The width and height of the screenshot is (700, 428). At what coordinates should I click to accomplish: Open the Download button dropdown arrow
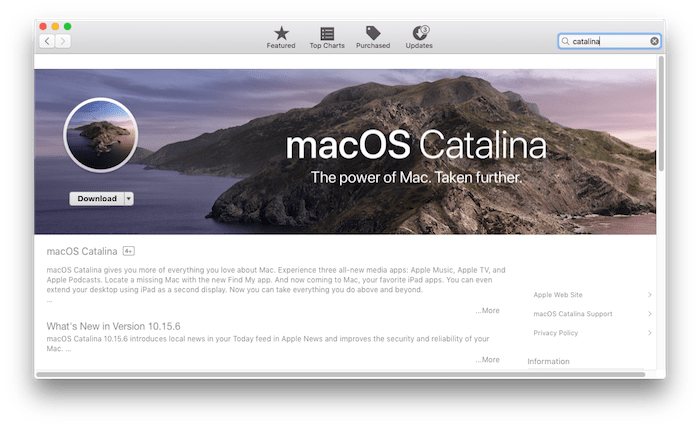[x=129, y=199]
